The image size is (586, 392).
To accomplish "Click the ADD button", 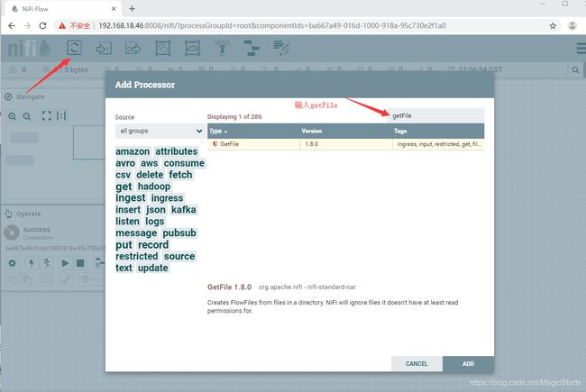I will (468, 363).
